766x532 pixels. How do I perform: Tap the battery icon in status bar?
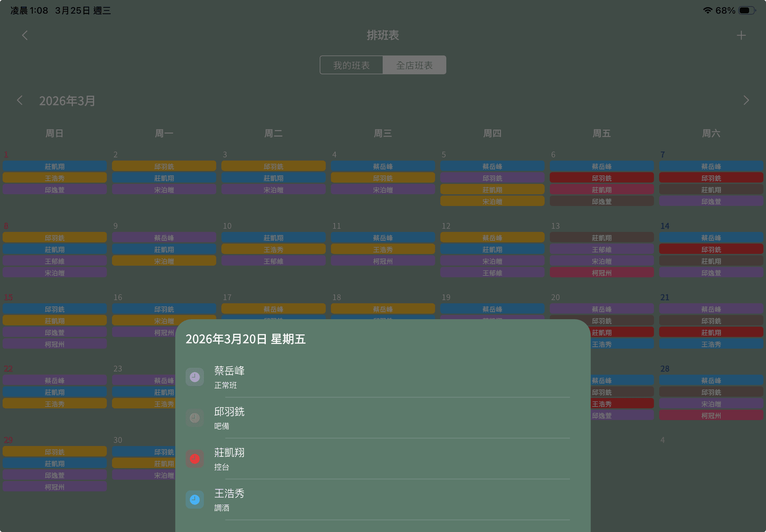[x=747, y=11]
